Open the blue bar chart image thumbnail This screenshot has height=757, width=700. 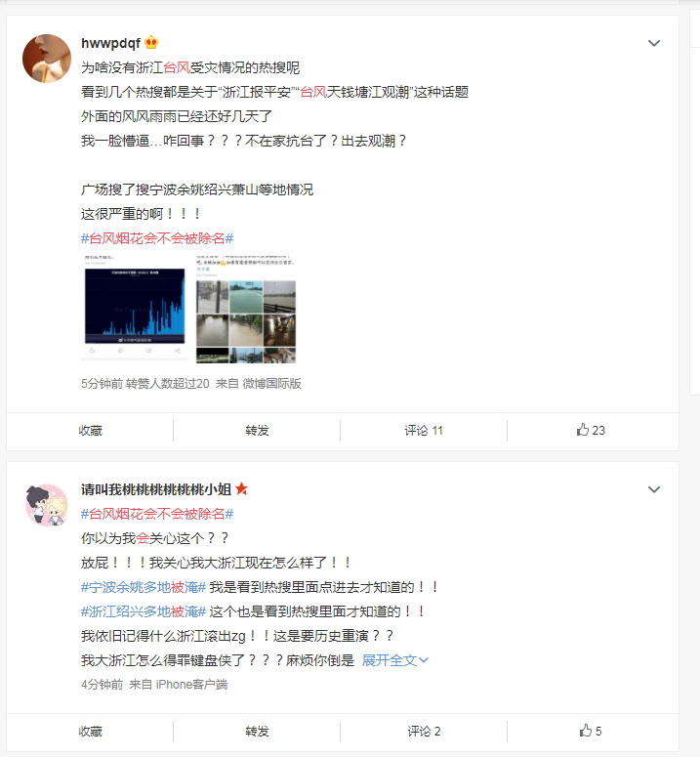point(135,309)
